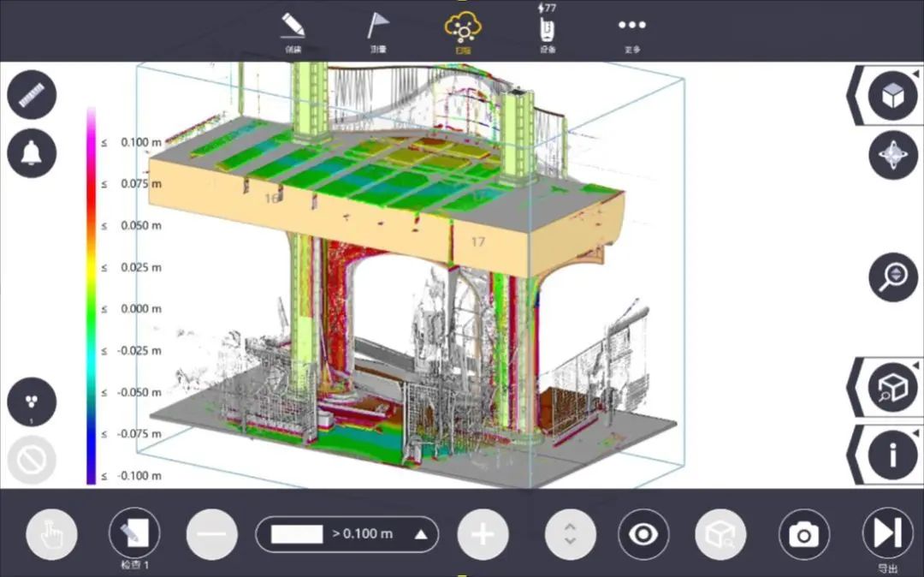Image resolution: width=924 pixels, height=577 pixels.
Task: Decrease tolerance with the minus button
Action: pos(211,534)
